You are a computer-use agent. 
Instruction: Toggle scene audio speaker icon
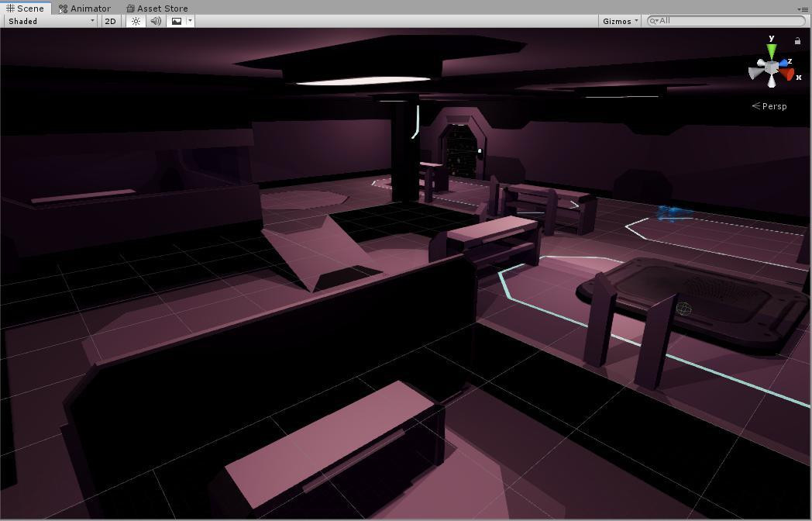[156, 21]
